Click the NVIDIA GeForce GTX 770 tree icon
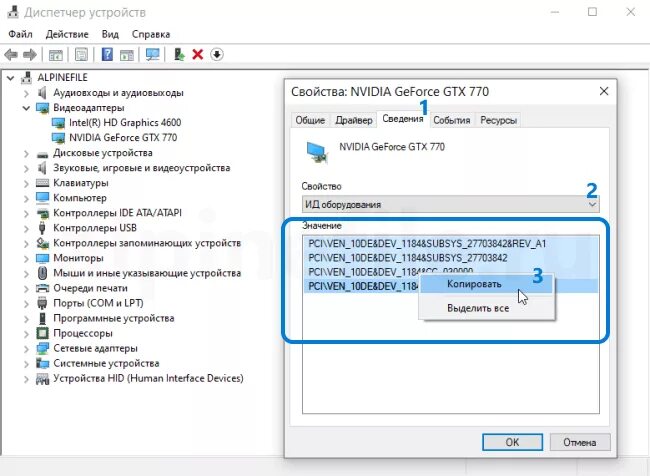The image size is (650, 476). pos(58,138)
